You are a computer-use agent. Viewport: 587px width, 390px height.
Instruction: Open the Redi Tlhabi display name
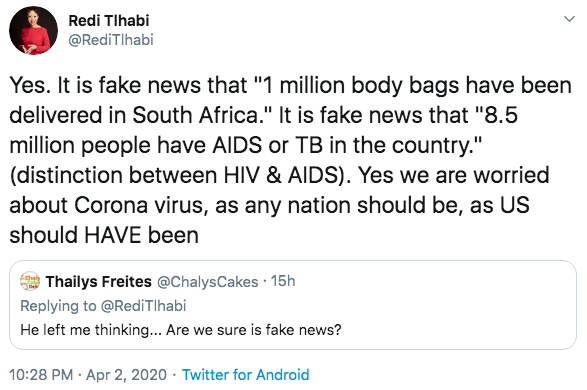click(x=109, y=21)
